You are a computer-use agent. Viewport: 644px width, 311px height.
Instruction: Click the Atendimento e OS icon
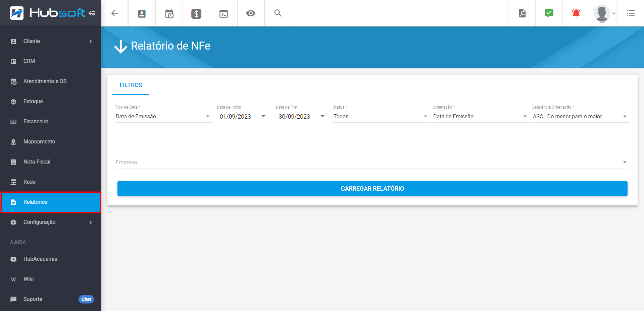coord(13,81)
